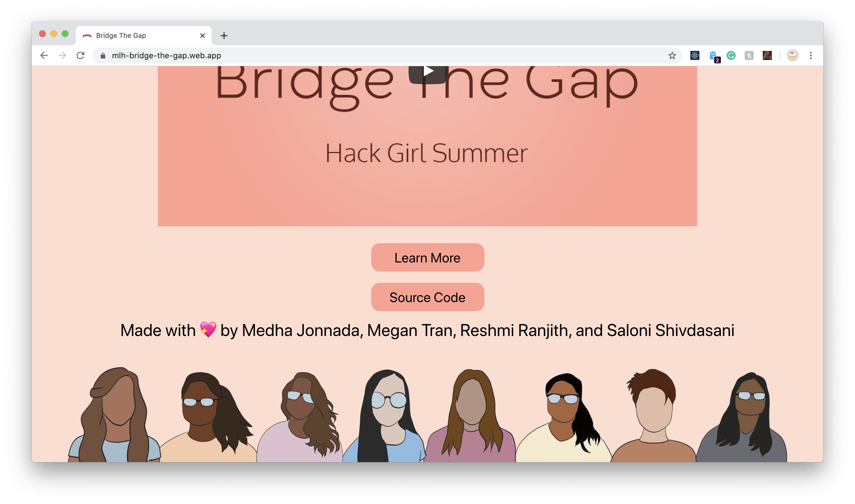The height and width of the screenshot is (504, 855).
Task: Open the Grammarly extension icon
Action: click(x=731, y=55)
